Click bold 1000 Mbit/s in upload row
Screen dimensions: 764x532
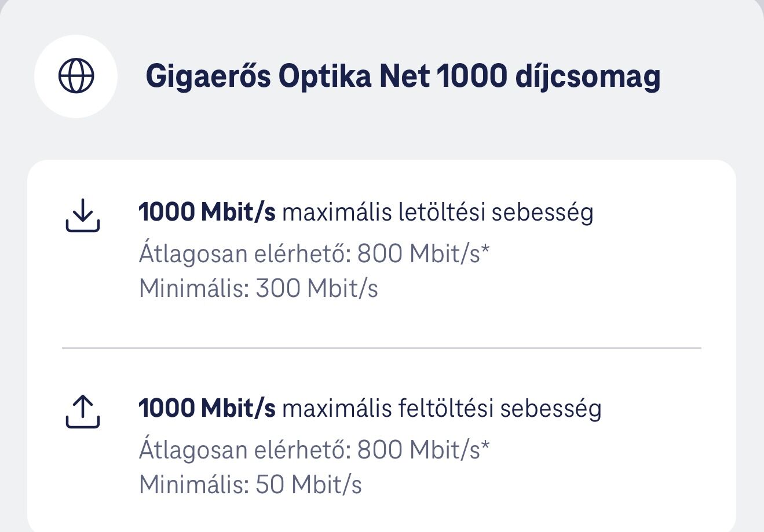[x=207, y=409]
